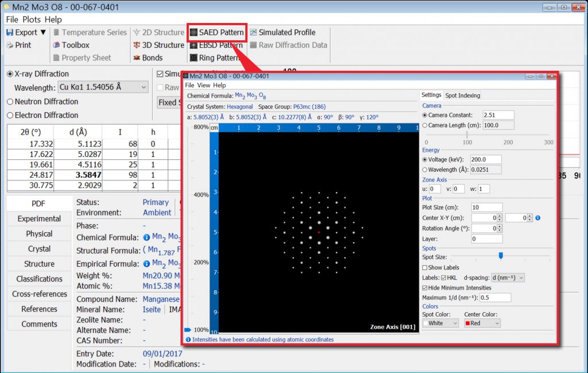The height and width of the screenshot is (373, 588).
Task: Uncheck Hide Minimum Intensities
Action: click(425, 287)
